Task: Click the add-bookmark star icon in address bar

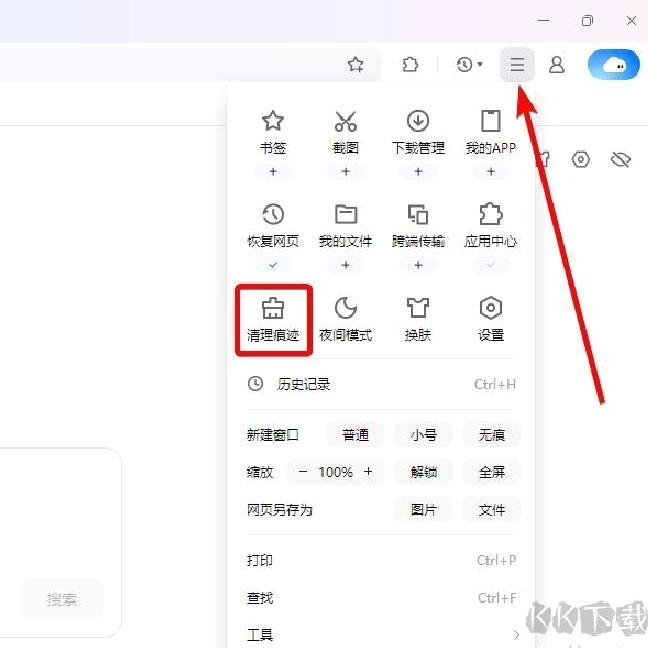Action: pos(355,64)
